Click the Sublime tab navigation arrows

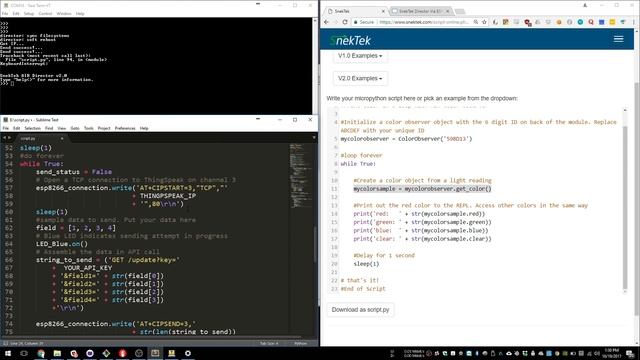pos(7,138)
